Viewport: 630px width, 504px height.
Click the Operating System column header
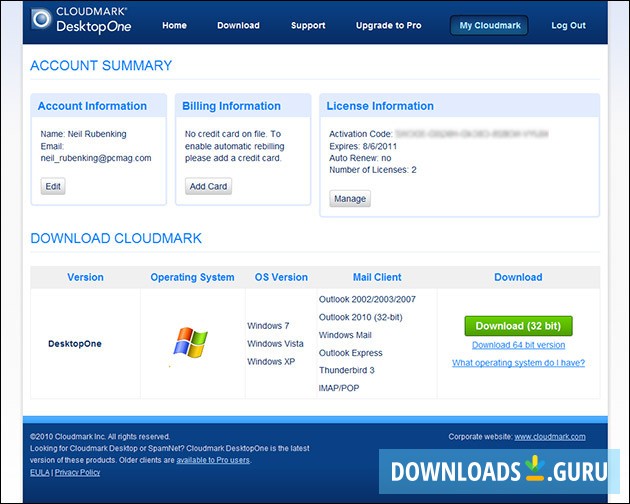(x=192, y=277)
